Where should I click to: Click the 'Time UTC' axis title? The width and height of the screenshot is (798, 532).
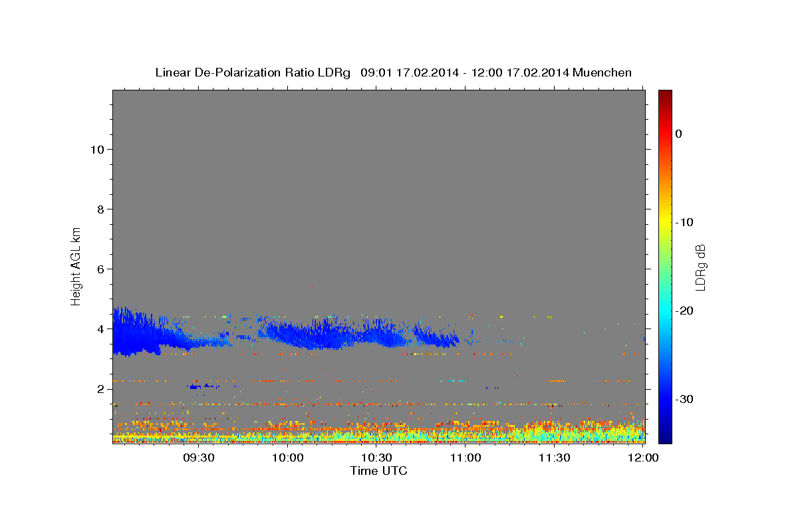[x=378, y=471]
